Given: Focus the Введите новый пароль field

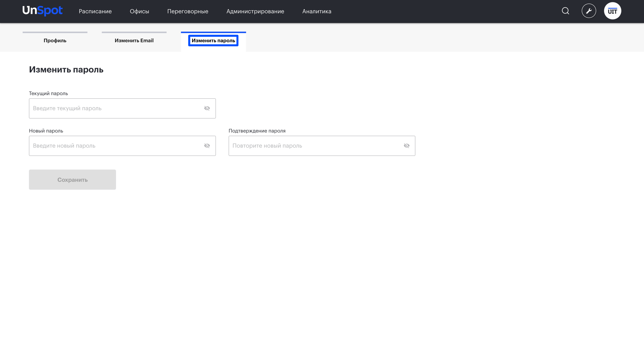Looking at the screenshot, I should pos(122,146).
